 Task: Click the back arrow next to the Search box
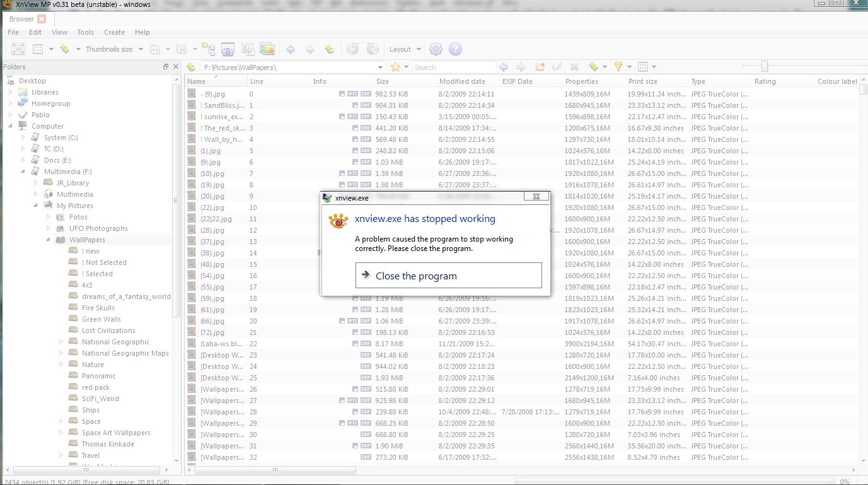pyautogui.click(x=504, y=67)
